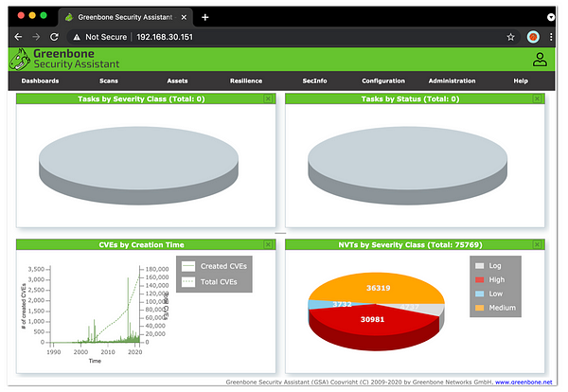Click the macOS yellow minimize button
The height and width of the screenshot is (392, 568).
32,15
